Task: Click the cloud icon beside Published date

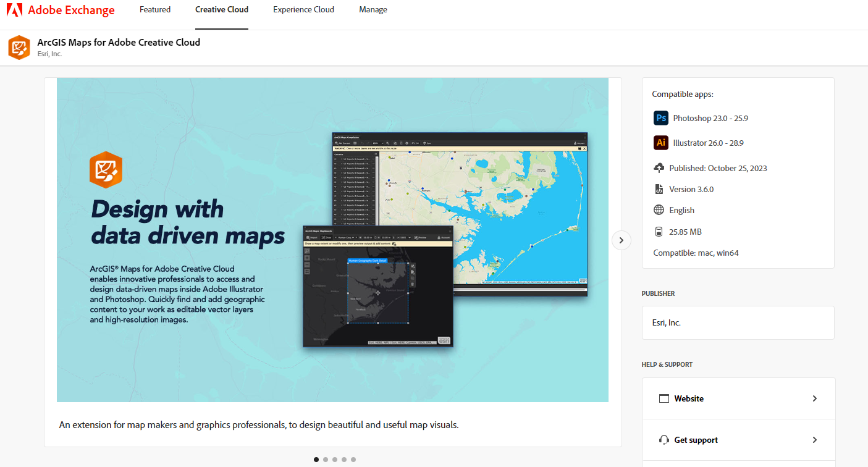Action: point(660,167)
